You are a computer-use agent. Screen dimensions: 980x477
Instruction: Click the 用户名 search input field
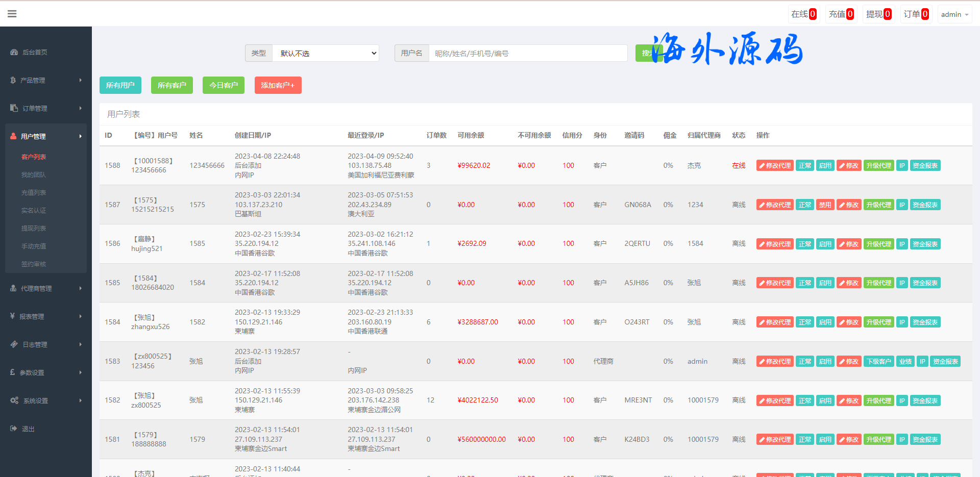[x=528, y=53]
